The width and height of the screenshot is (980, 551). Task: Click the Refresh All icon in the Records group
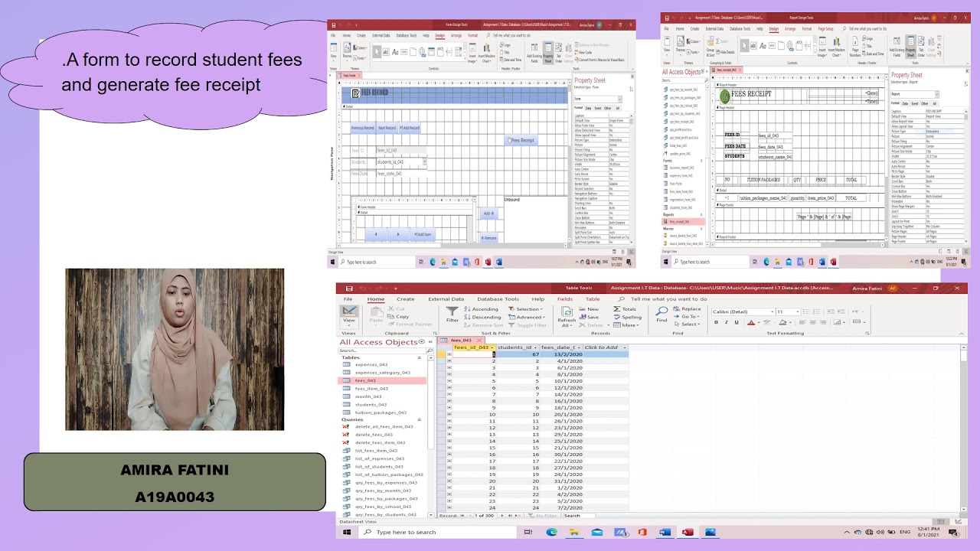tap(567, 312)
